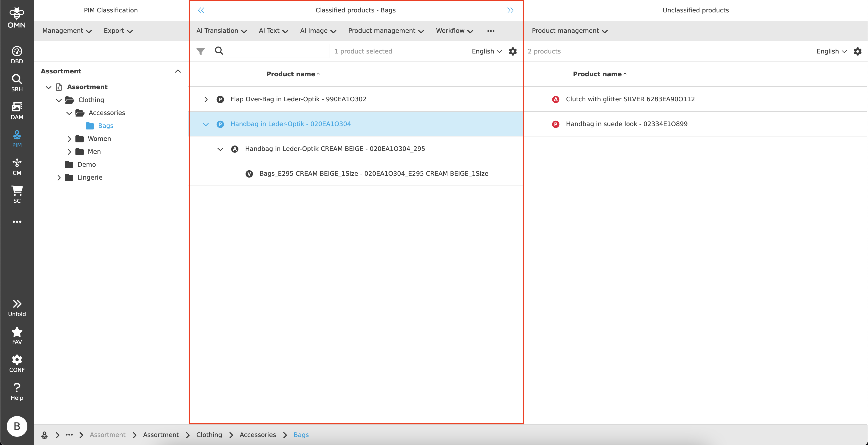
Task: Open Classified products settings gear
Action: 513,51
